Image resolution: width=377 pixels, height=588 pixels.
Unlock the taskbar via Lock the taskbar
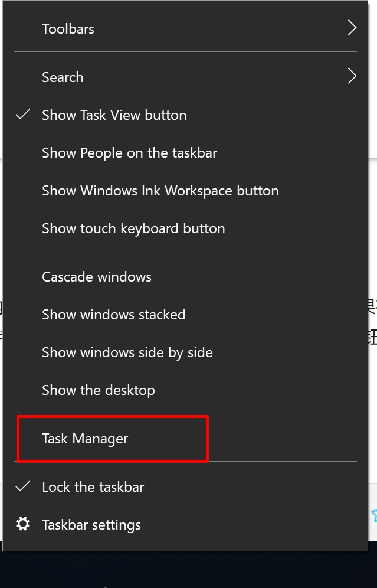(93, 487)
